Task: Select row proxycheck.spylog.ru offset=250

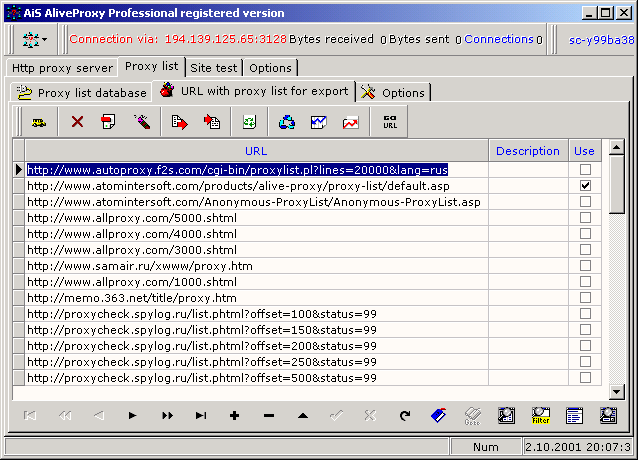Action: click(x=256, y=362)
